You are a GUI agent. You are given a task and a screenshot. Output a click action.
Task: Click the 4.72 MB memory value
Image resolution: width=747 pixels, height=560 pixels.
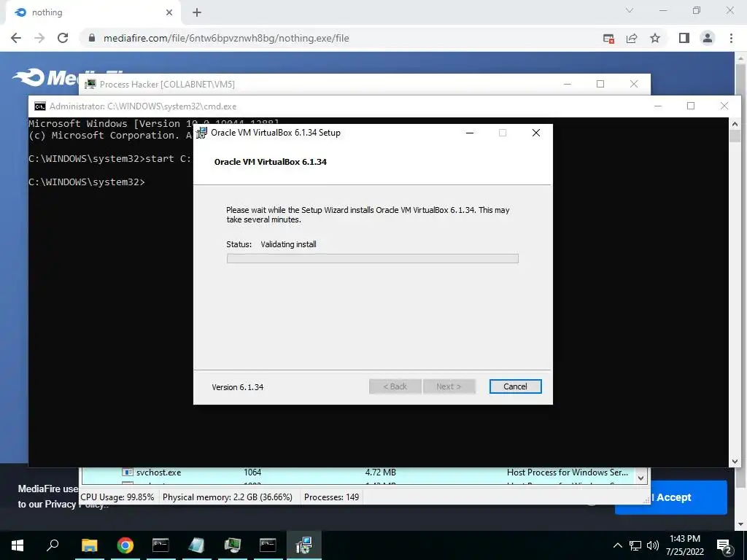(x=380, y=472)
